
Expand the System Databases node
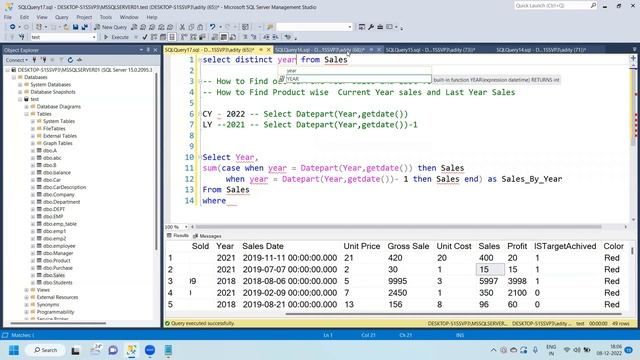pyautogui.click(x=20, y=84)
